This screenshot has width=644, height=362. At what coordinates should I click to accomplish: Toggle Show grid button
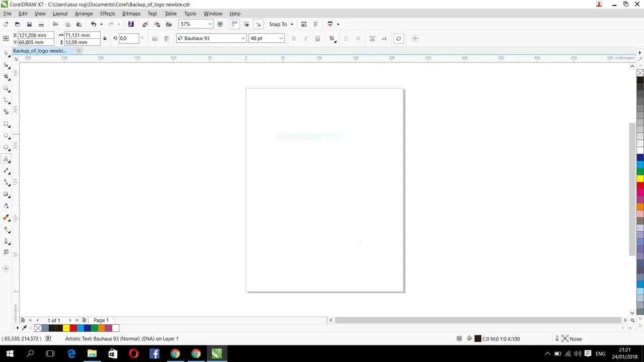(246, 24)
